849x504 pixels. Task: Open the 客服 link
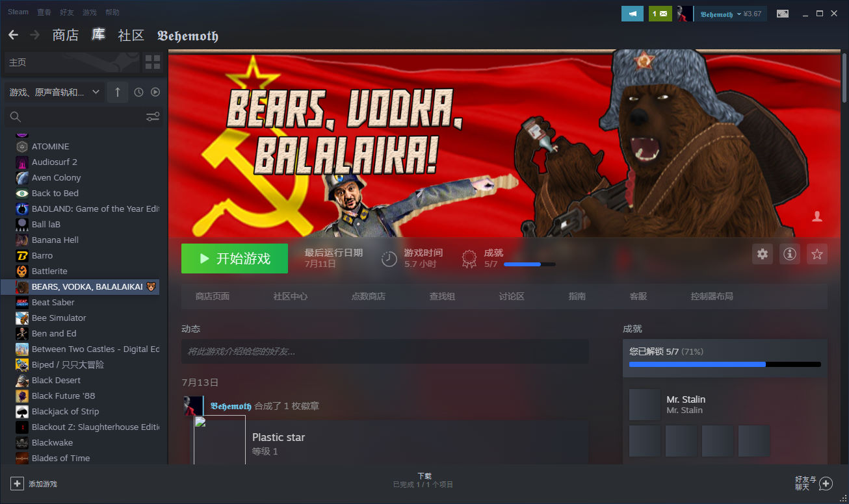coord(638,296)
